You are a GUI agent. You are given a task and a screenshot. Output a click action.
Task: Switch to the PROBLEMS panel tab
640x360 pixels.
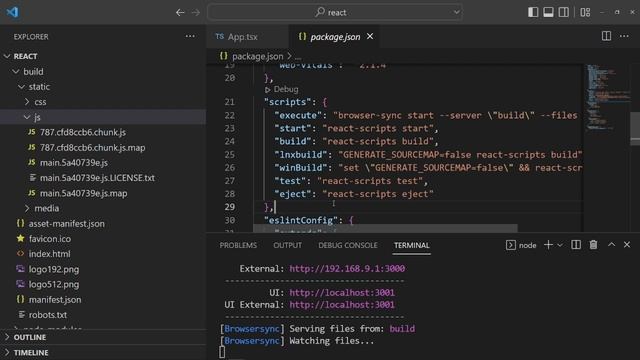point(238,245)
